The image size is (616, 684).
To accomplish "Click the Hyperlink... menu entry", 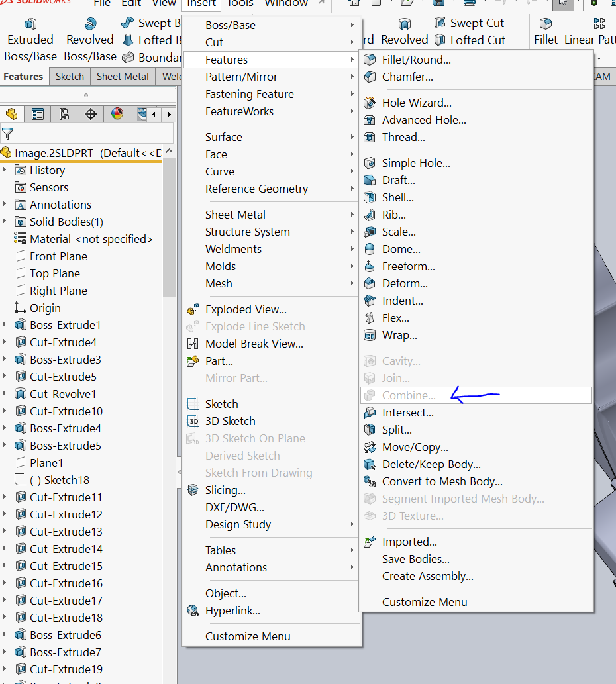I will click(272, 611).
